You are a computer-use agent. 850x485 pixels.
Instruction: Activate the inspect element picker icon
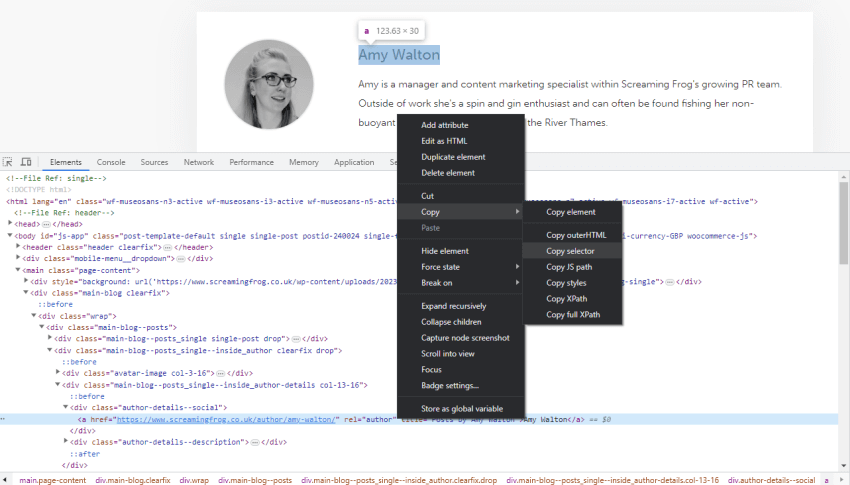(8, 162)
